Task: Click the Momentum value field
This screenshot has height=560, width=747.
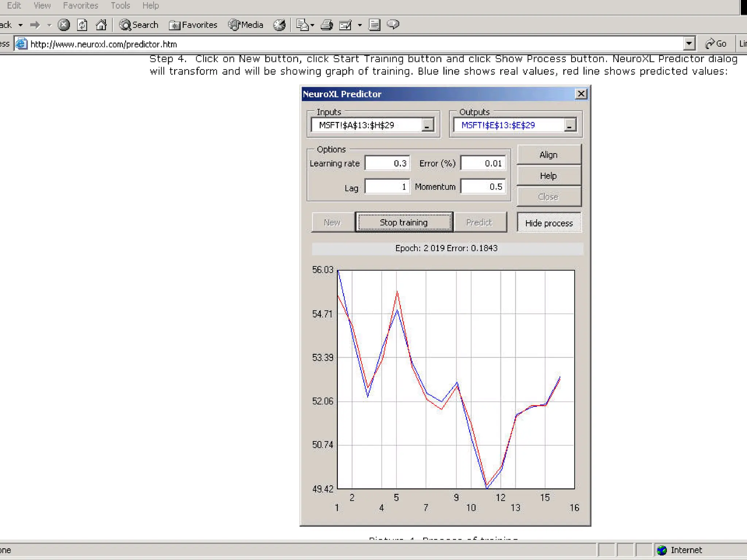Action: coord(483,186)
